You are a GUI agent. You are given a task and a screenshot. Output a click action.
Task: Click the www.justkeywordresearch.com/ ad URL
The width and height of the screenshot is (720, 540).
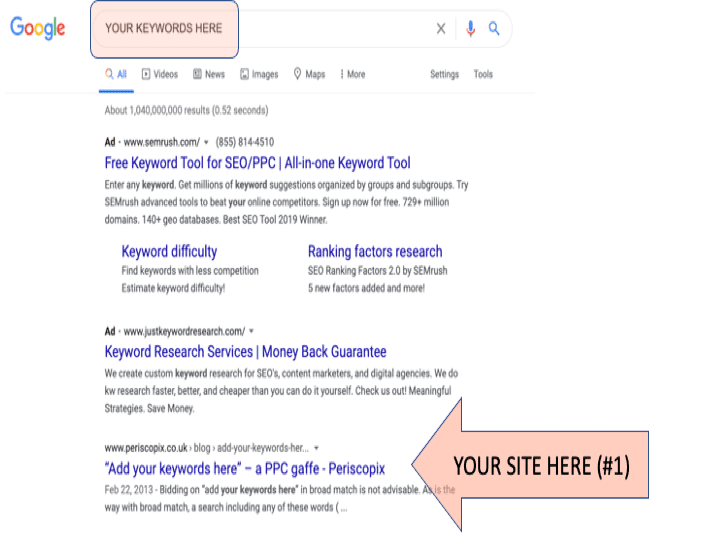click(x=184, y=332)
